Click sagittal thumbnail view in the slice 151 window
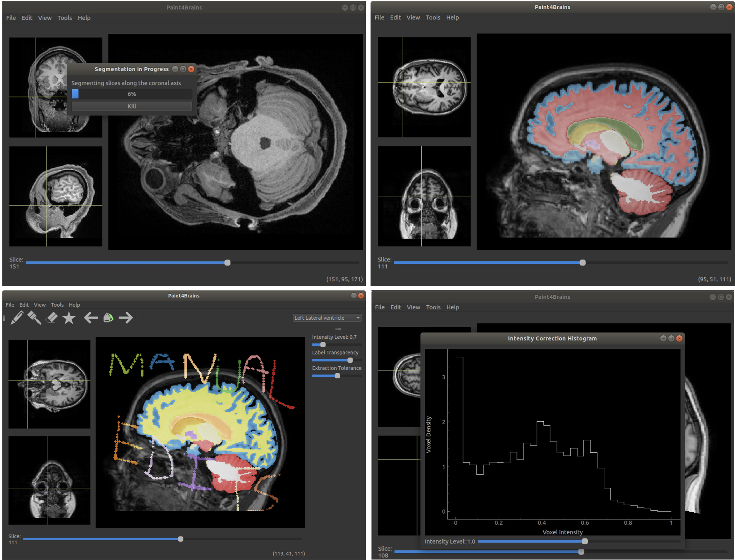 tap(56, 196)
